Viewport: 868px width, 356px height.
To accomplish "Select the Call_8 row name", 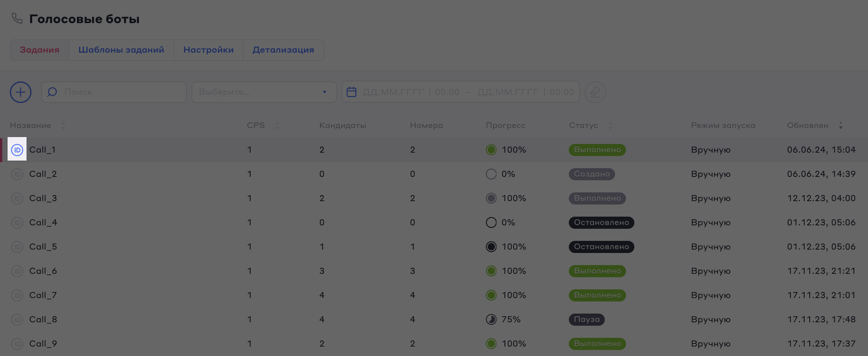I will tap(43, 319).
